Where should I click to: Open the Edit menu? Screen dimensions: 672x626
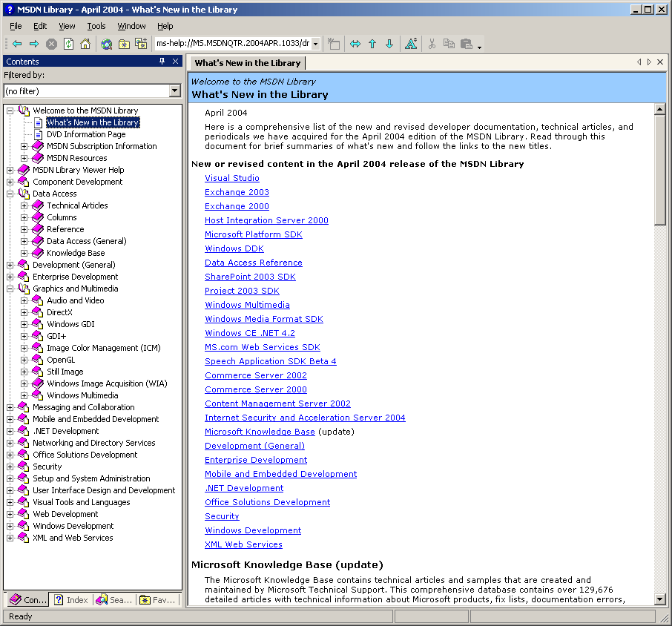40,26
